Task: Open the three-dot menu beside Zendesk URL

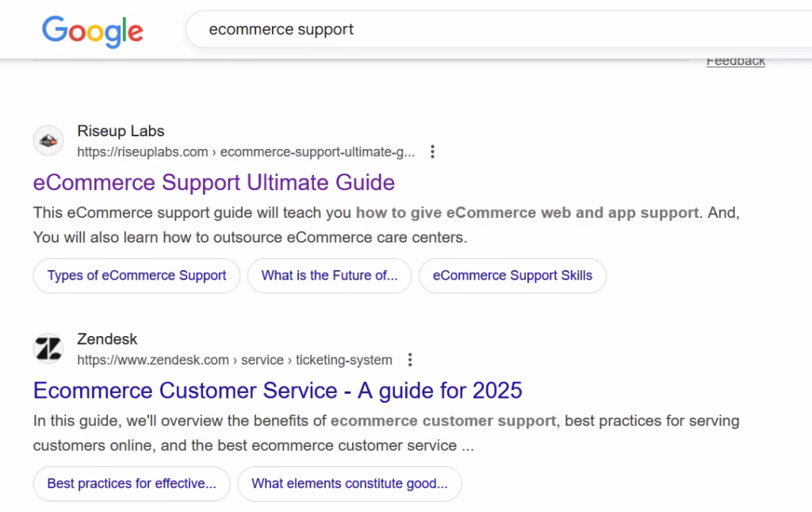Action: pyautogui.click(x=410, y=360)
